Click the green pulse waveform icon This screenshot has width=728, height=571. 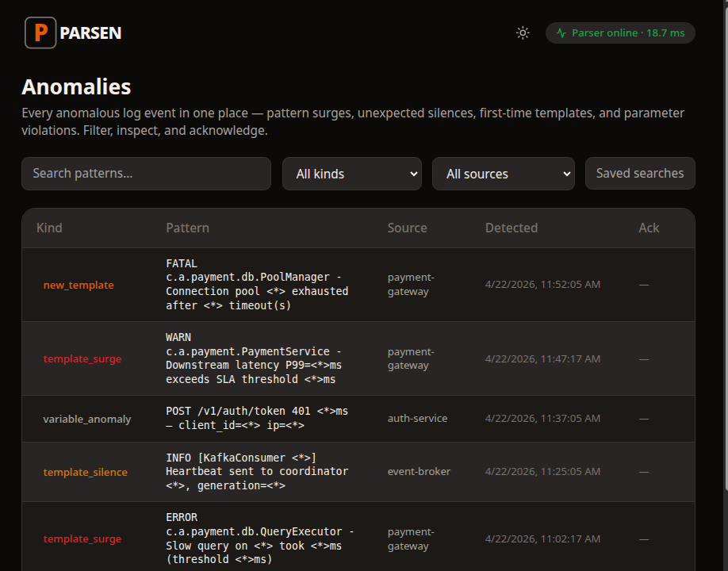coord(561,33)
